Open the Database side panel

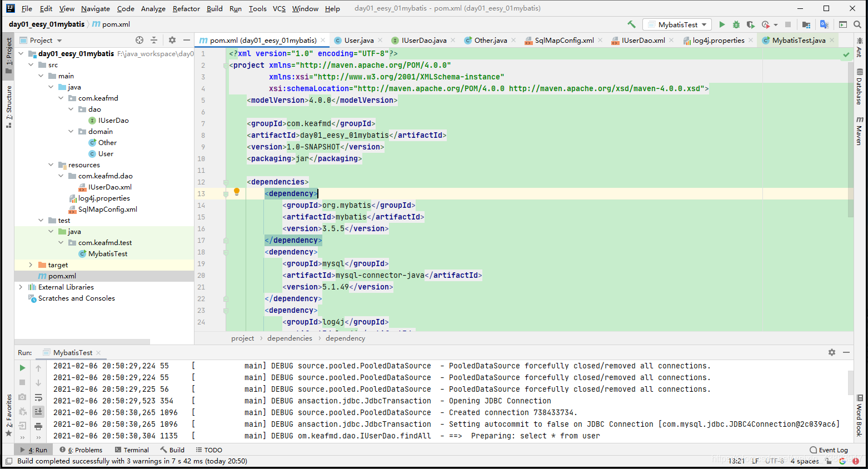pyautogui.click(x=859, y=87)
